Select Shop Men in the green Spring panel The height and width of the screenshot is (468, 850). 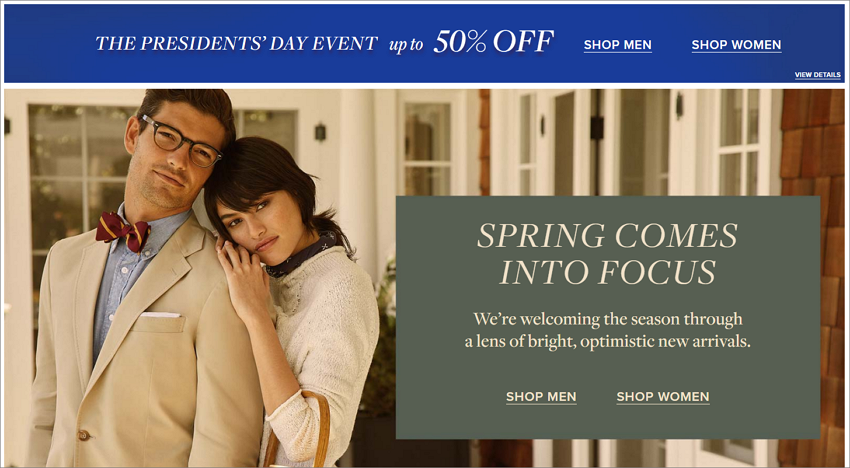(541, 397)
